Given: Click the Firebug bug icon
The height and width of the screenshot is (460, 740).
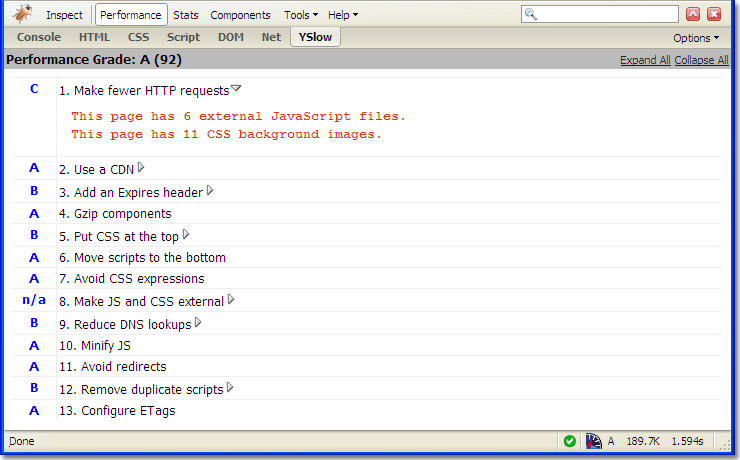Looking at the screenshot, I should (22, 15).
